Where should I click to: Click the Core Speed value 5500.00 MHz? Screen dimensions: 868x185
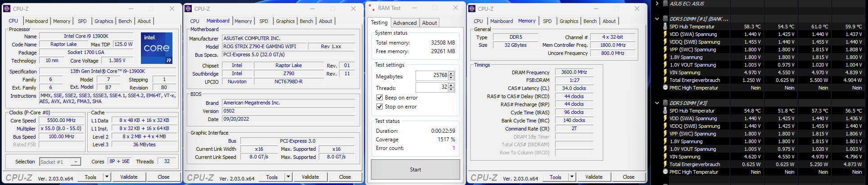[x=62, y=120]
